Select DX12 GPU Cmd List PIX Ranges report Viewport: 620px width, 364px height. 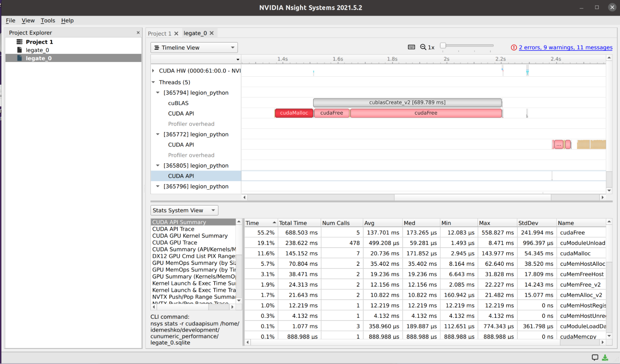click(193, 256)
